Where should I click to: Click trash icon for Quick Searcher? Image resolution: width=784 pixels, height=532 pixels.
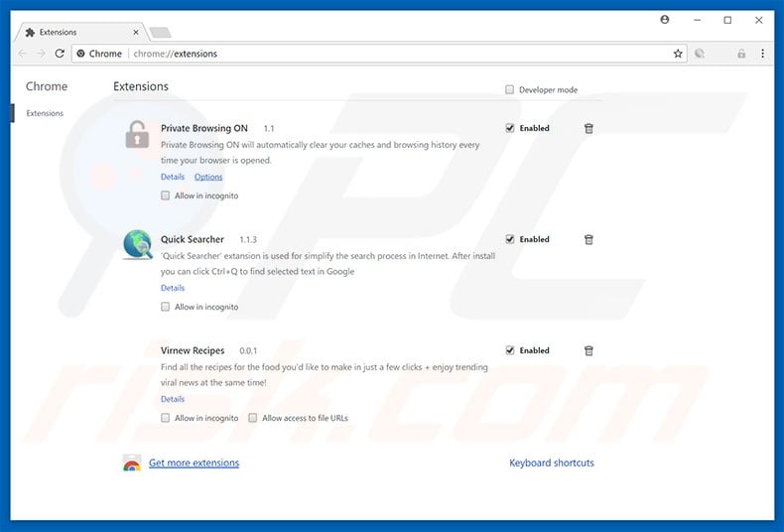point(588,239)
